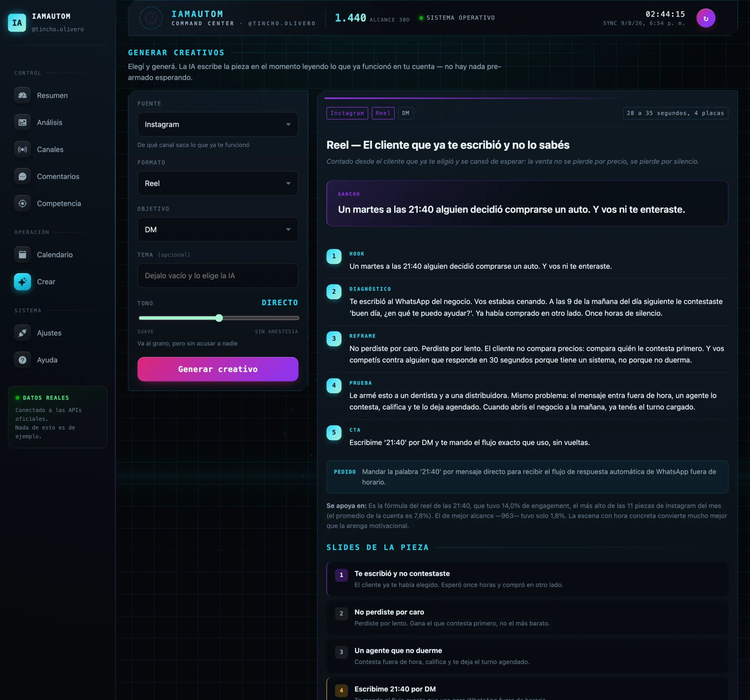Select slide 'Te escribió y no contestaste'
This screenshot has width=750, height=700.
click(x=527, y=579)
